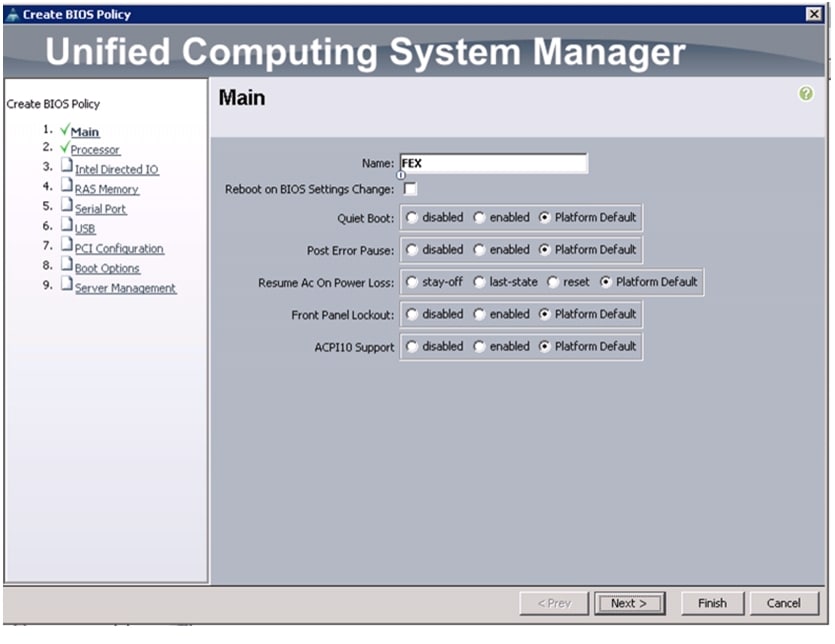The image size is (835, 644).
Task: Select Platform Default for Quiet Boot
Action: click(x=544, y=217)
